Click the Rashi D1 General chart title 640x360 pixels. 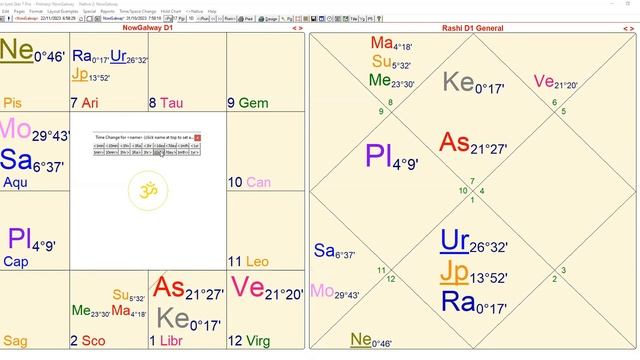click(x=473, y=28)
